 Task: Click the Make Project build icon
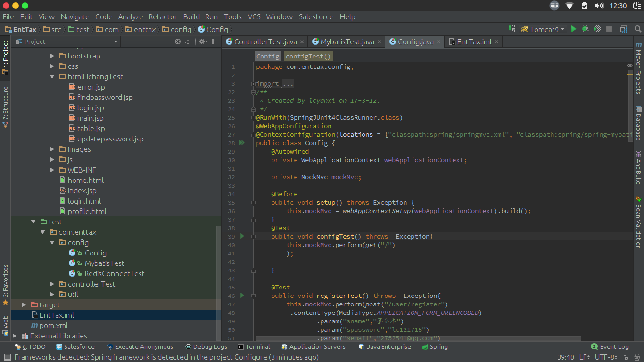click(512, 29)
